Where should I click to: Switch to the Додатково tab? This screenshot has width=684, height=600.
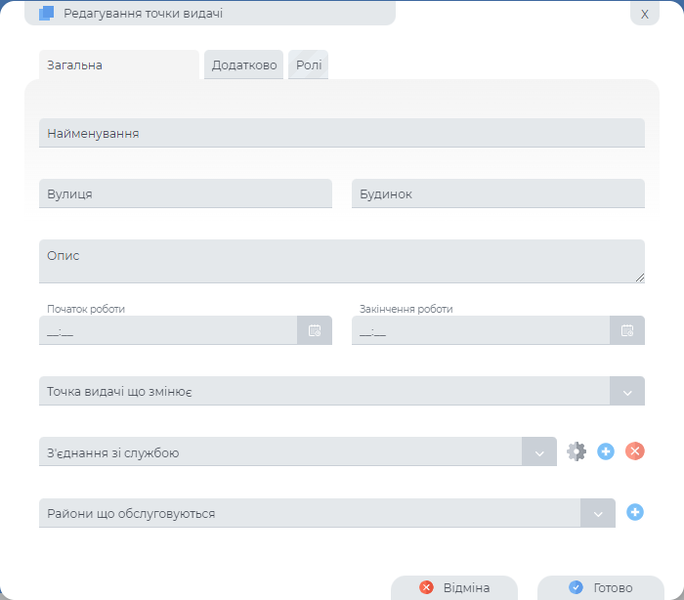[x=244, y=65]
